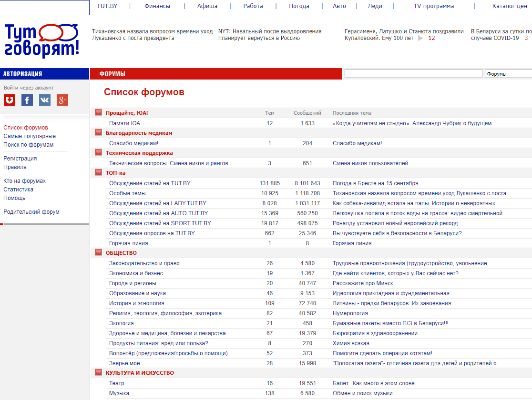This screenshot has width=532, height=400.
Task: Open the 'Театр' forum
Action: point(116,383)
